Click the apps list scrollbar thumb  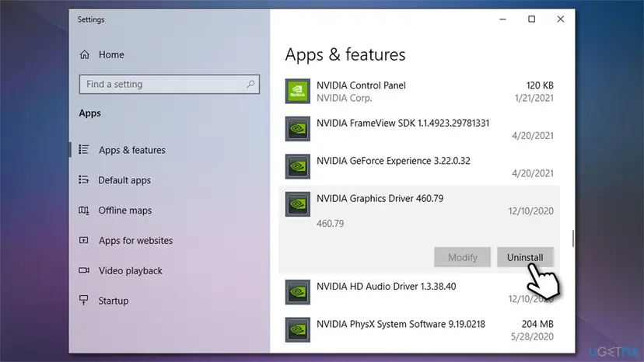coord(573,238)
